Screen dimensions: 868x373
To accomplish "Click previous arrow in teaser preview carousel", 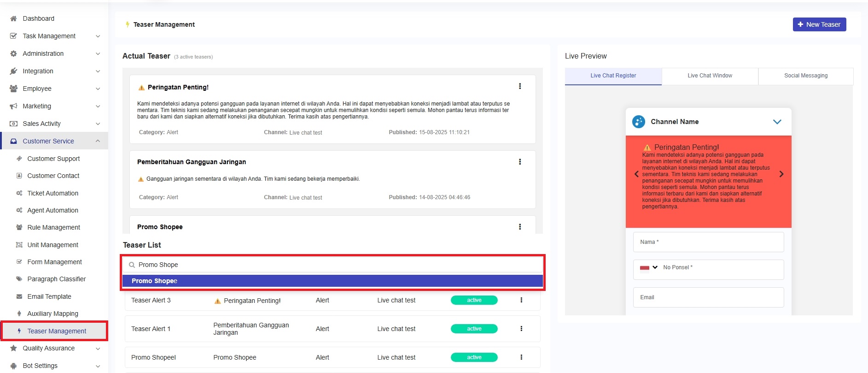I will (x=636, y=174).
